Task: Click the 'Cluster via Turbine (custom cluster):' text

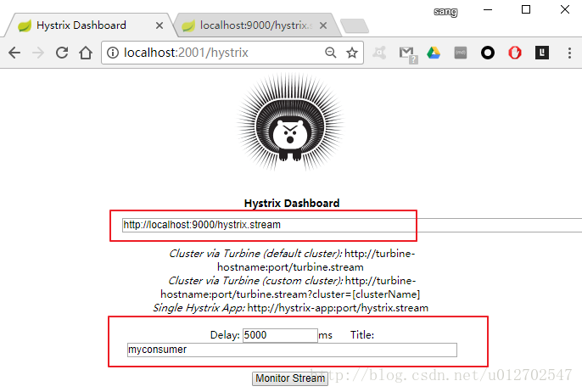Action: 255,281
